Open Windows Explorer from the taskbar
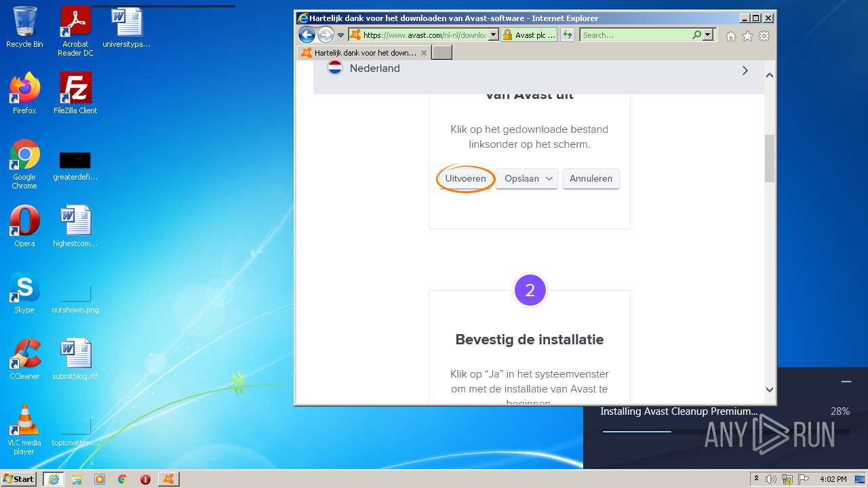 coord(77,479)
